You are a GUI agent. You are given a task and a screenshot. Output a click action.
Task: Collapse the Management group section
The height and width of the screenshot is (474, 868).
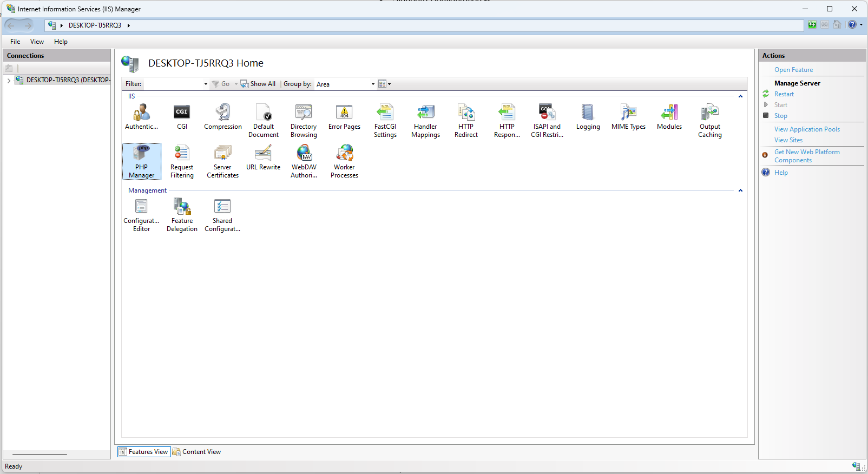[740, 190]
